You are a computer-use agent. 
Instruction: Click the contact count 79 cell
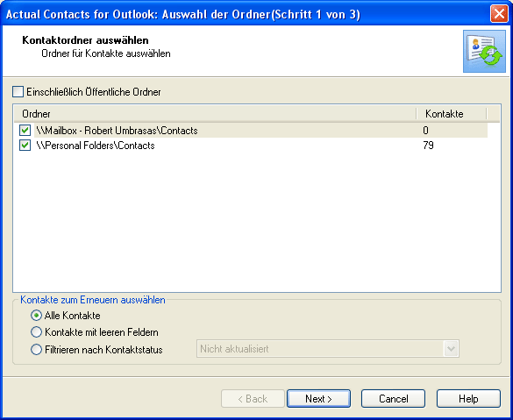pos(428,146)
